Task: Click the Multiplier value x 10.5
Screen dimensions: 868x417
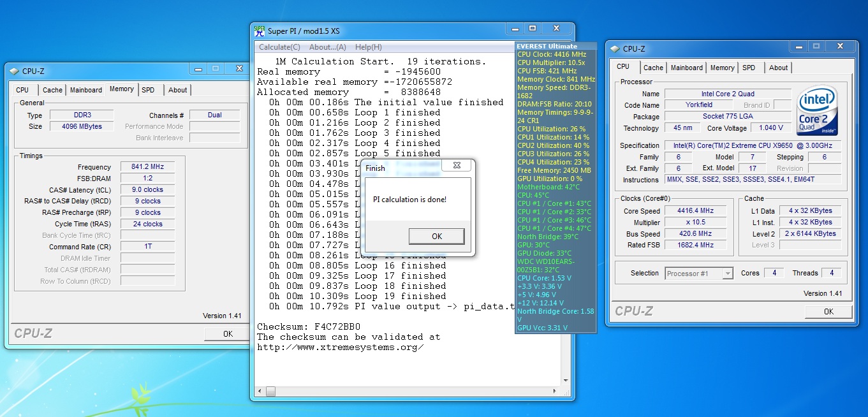Action: pos(695,223)
